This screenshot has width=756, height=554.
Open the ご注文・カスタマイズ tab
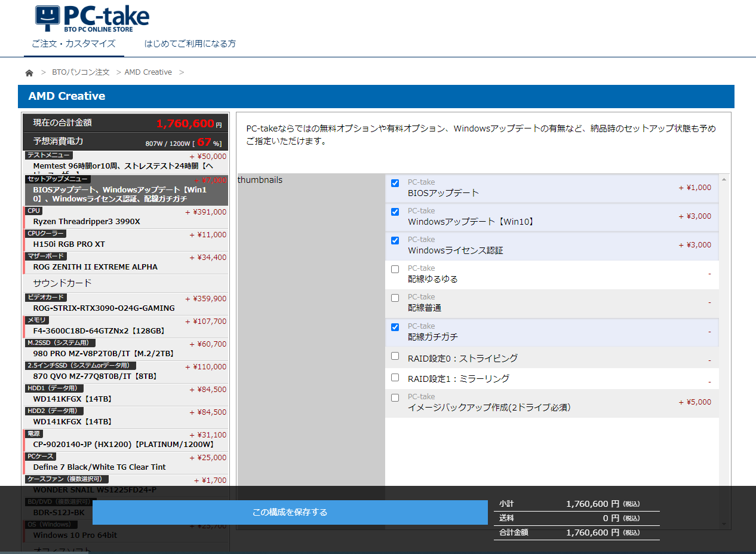(x=73, y=44)
